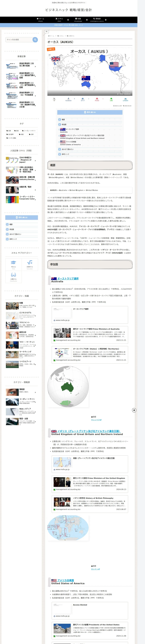Open the 原価計算基準 三四 加工費の配賦 article

point(22,66)
